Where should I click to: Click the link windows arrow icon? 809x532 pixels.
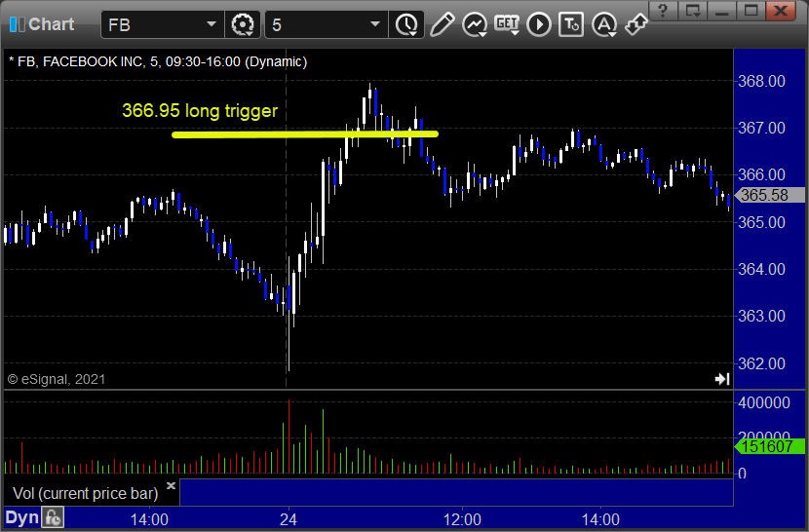coord(636,24)
